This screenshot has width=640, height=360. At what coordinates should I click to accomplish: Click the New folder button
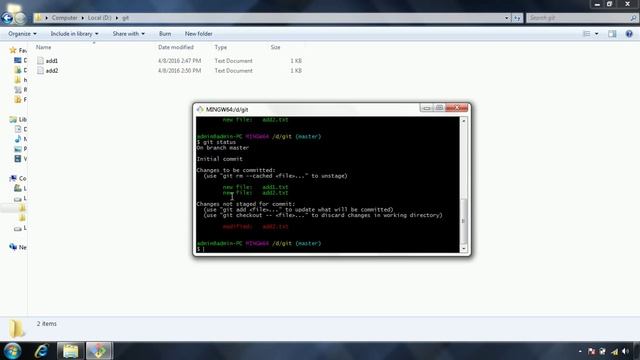coord(198,34)
